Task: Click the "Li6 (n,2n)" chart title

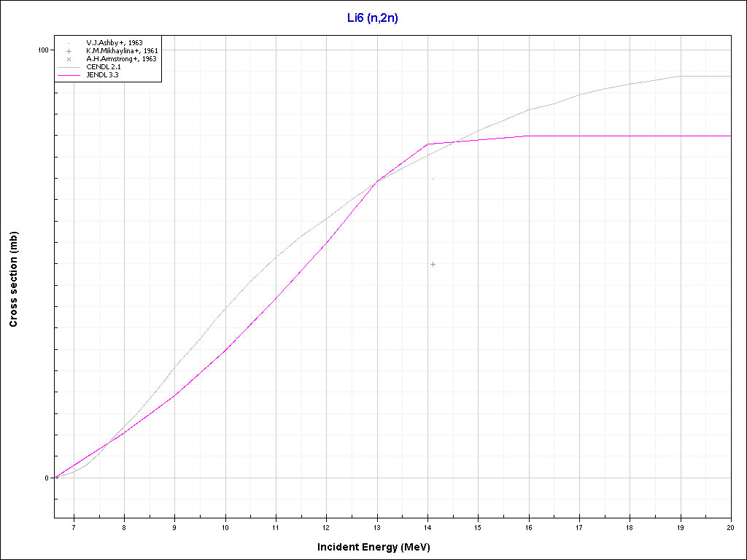Action: 373,18
